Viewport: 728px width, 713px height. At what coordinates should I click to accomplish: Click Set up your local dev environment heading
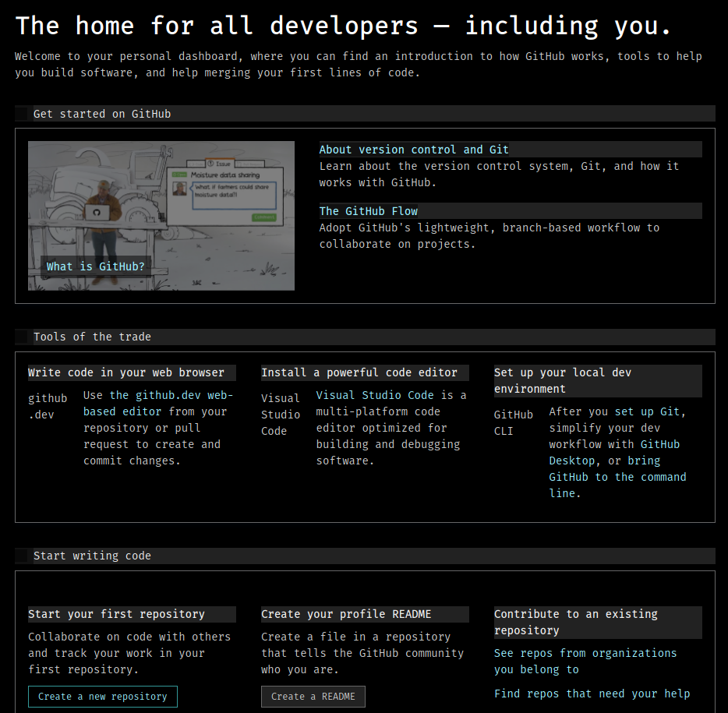click(x=598, y=380)
